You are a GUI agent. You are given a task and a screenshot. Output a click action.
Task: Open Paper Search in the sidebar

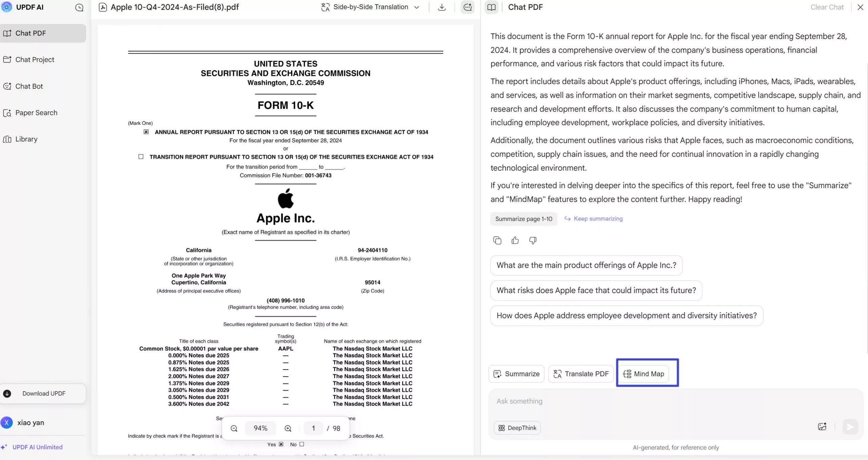(x=36, y=113)
